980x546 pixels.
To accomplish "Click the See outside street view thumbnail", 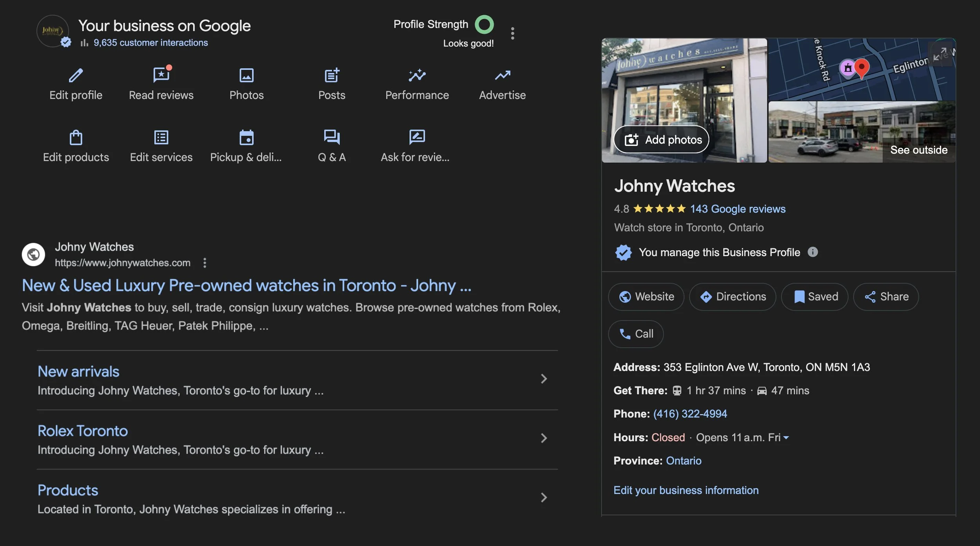I will [x=862, y=132].
